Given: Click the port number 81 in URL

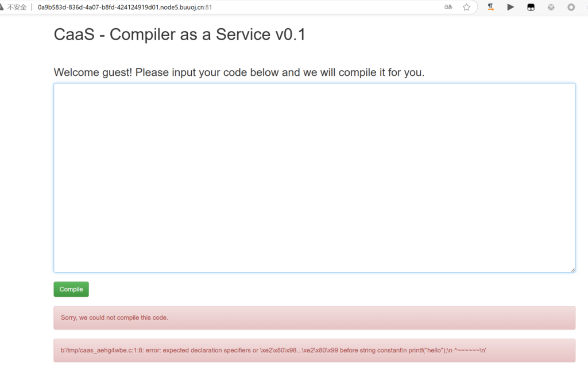Looking at the screenshot, I should [x=208, y=7].
